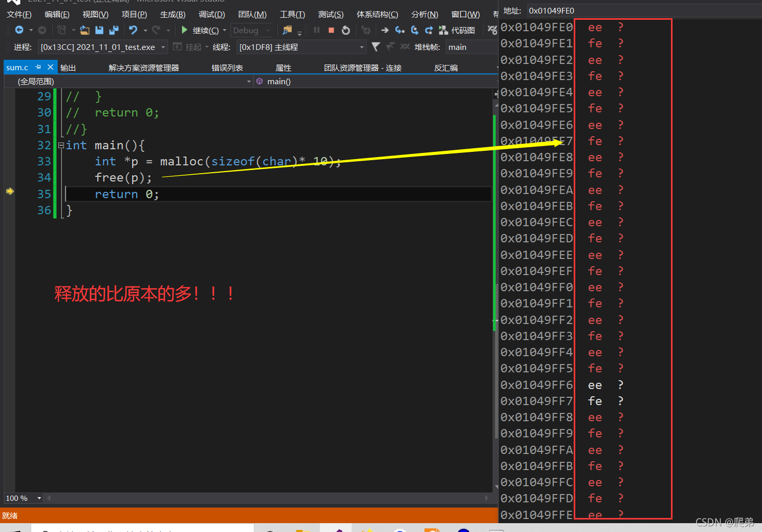The width and height of the screenshot is (762, 532).
Task: Switch to the Disassembly (反汇编) tab
Action: click(x=446, y=68)
